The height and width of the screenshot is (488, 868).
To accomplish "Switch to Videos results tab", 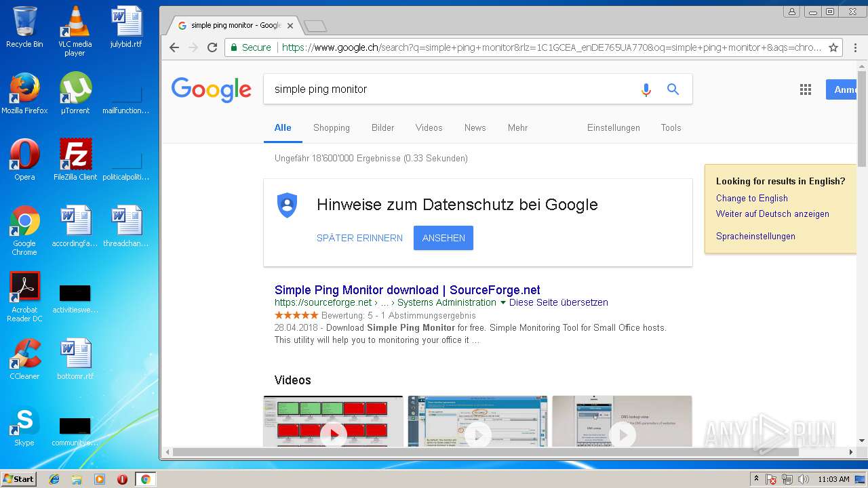I will point(429,127).
